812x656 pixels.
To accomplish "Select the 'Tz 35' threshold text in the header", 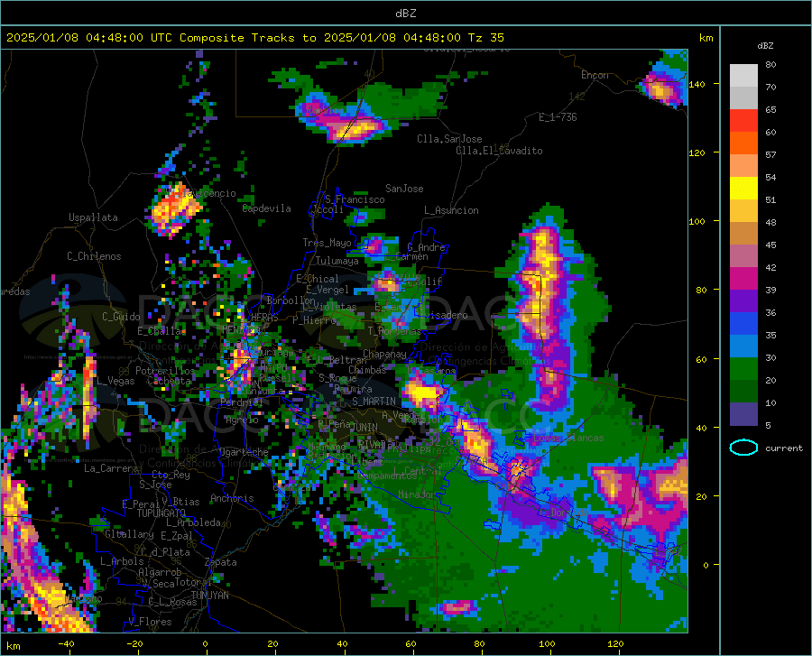I will click(485, 38).
